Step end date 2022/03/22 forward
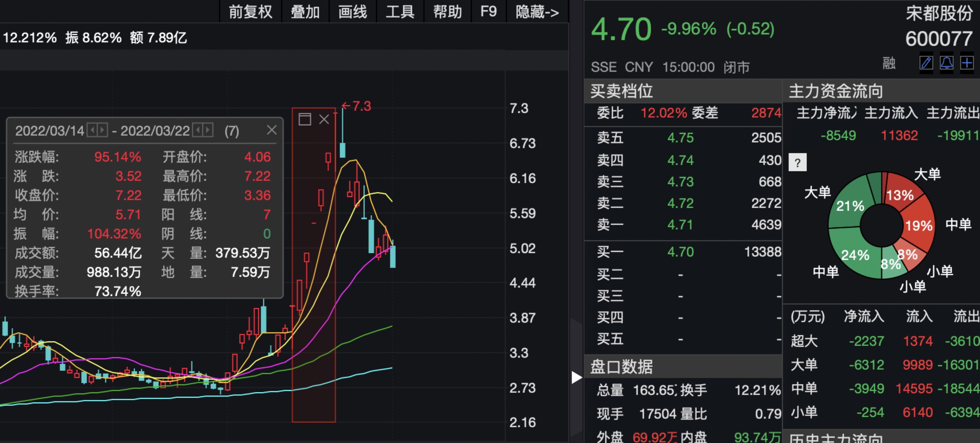This screenshot has width=980, height=443. point(208,130)
